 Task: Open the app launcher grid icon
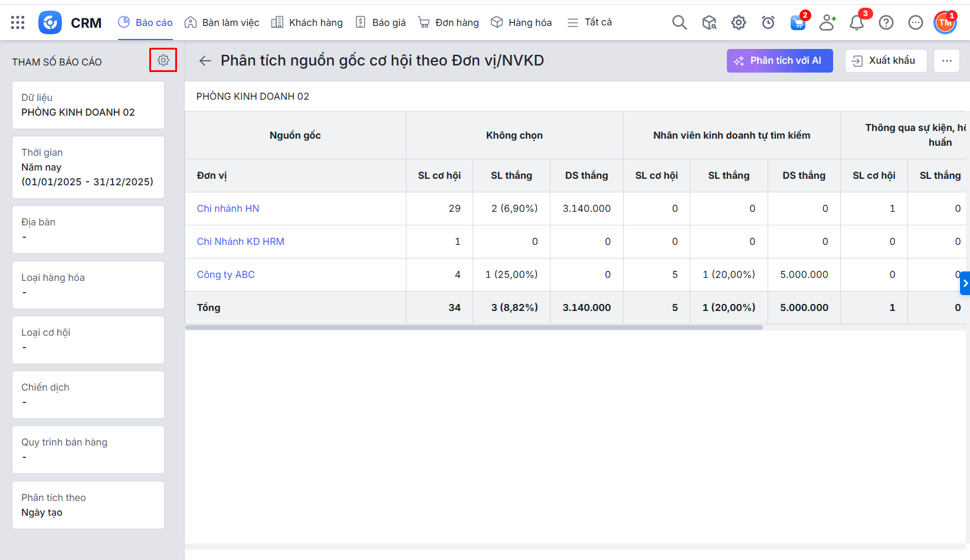pyautogui.click(x=18, y=22)
